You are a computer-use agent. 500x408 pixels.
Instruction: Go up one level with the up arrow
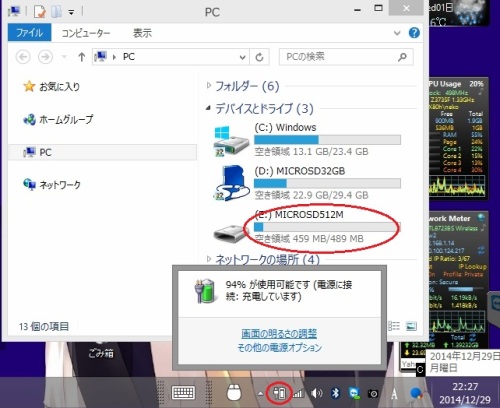[82, 57]
